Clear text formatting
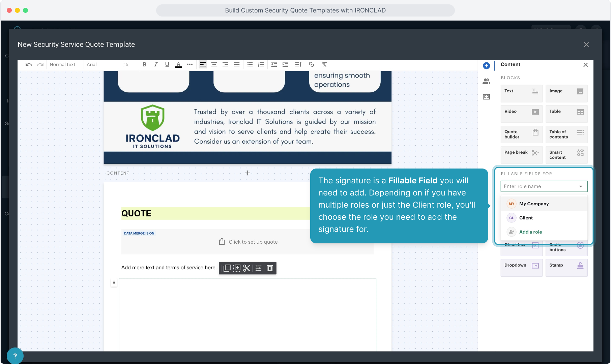611x364 pixels. 324,64
